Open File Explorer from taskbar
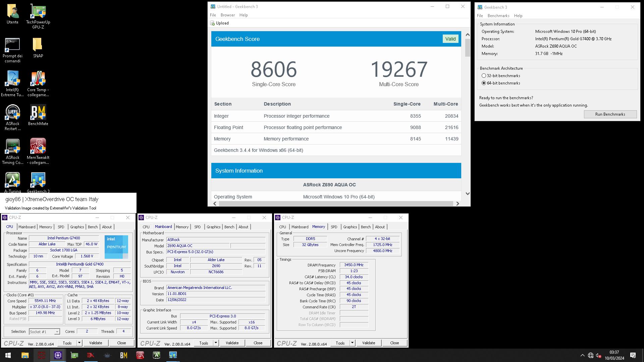 (25, 355)
